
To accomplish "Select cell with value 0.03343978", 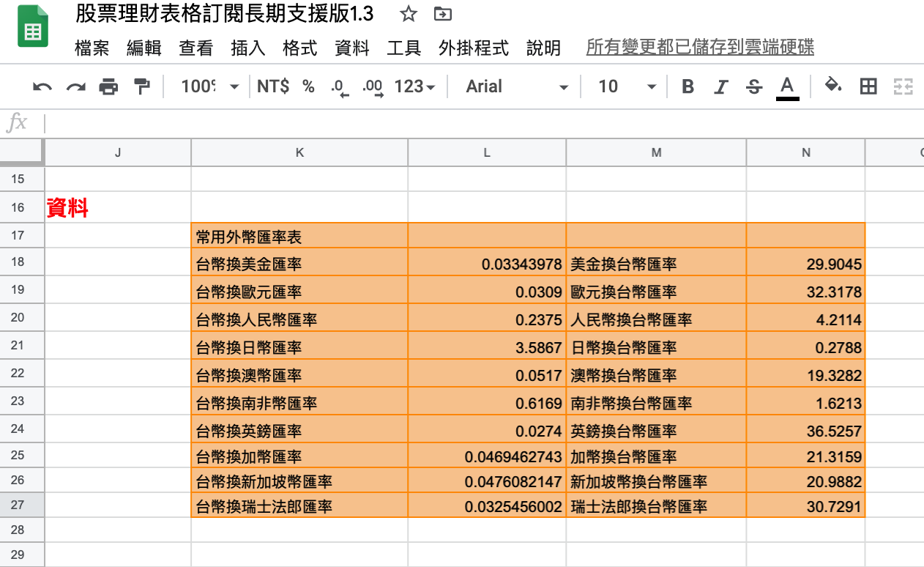I will tap(487, 262).
